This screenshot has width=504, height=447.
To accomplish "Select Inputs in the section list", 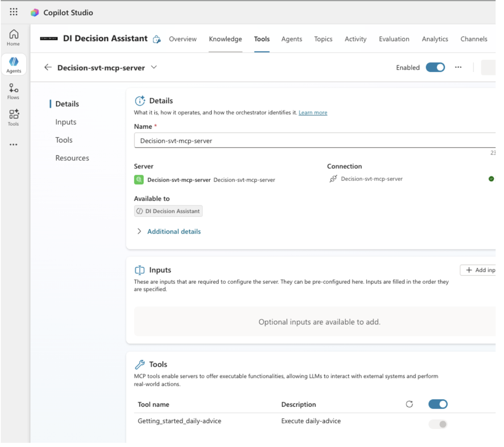I will coord(66,122).
